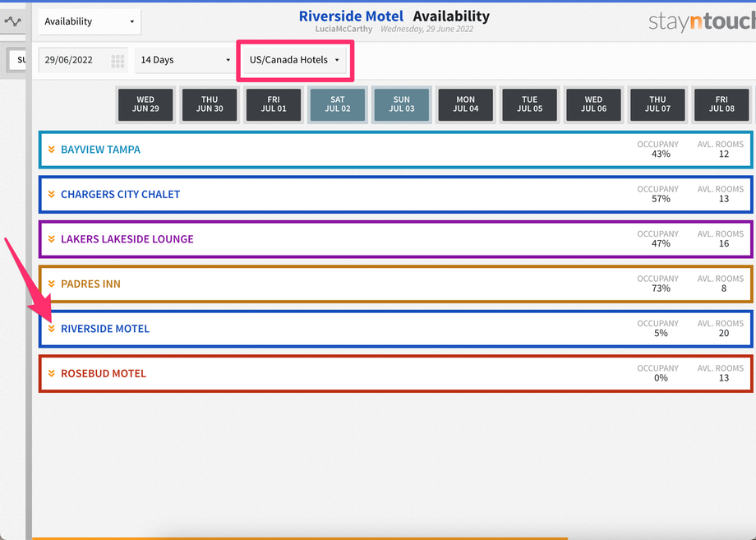This screenshot has width=756, height=540.
Task: Select the THU JUL 07 date header
Action: 657,104
